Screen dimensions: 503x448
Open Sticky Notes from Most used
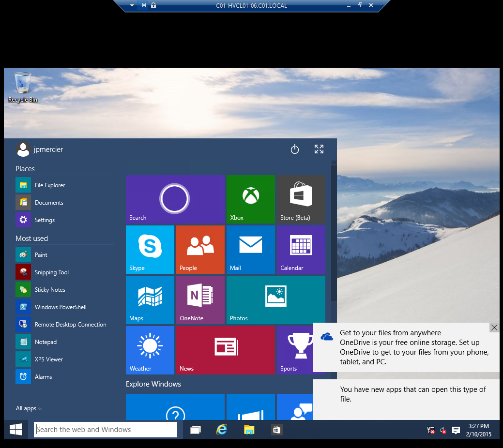[65, 290]
